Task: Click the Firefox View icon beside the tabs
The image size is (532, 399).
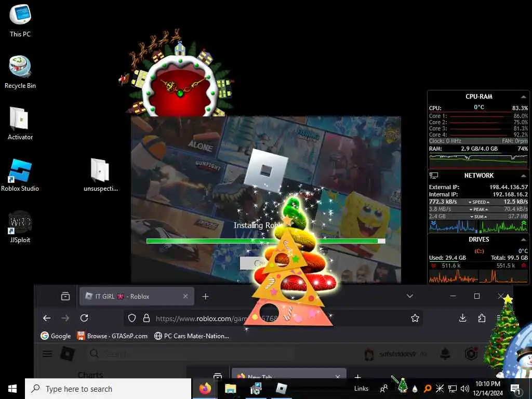Action: 65,296
